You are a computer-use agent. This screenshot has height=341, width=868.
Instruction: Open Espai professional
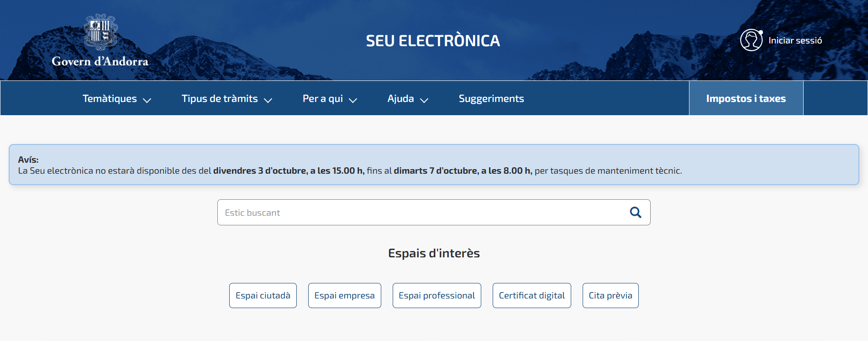437,296
